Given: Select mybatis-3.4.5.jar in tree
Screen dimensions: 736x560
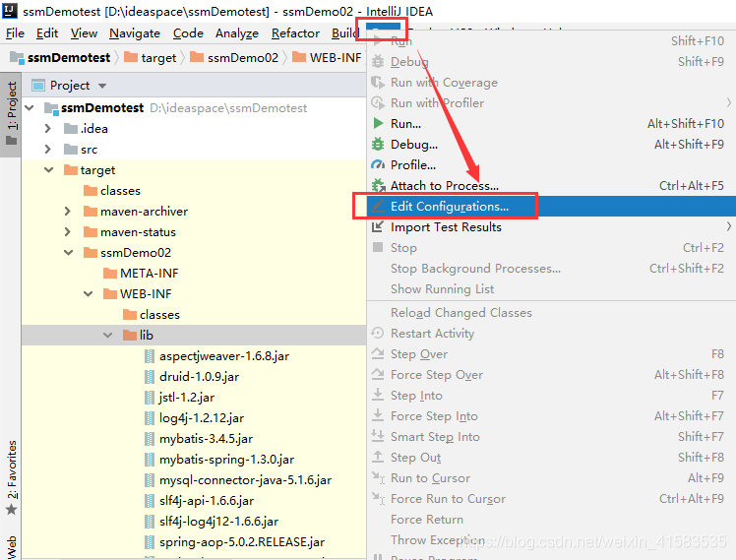Looking at the screenshot, I should tap(206, 438).
